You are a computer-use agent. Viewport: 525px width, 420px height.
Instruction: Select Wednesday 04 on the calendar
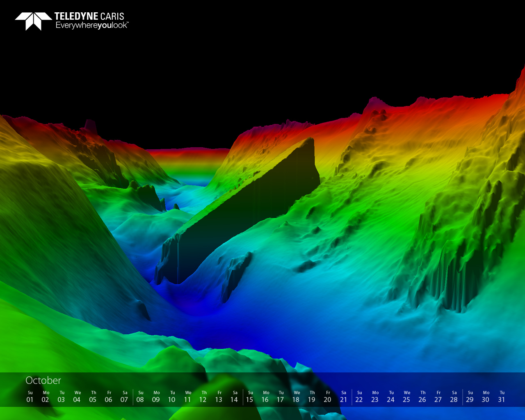77,397
